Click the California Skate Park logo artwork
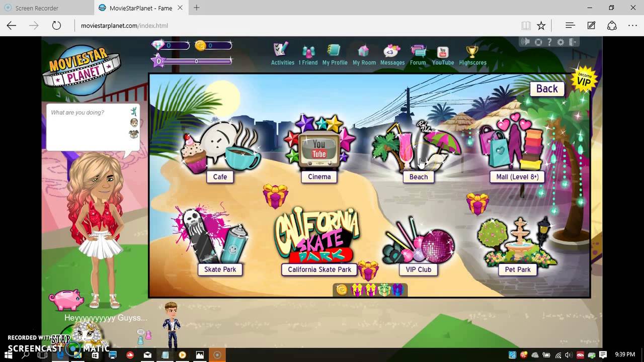Viewport: 644px width, 362px height. point(317,234)
